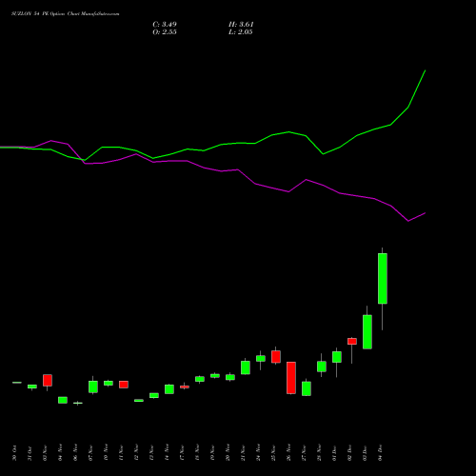Image resolution: width=476 pixels, height=476 pixels.
Task: Click the '31 Oct' date label
Action: pyautogui.click(x=30, y=453)
